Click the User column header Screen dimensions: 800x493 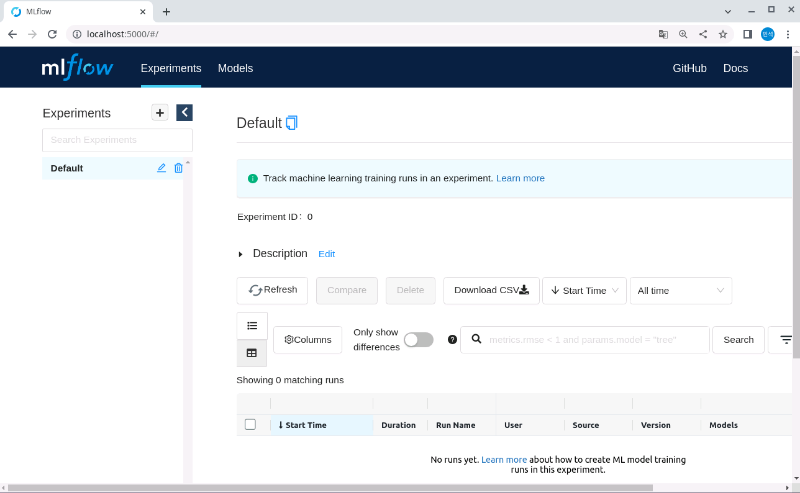pos(513,425)
